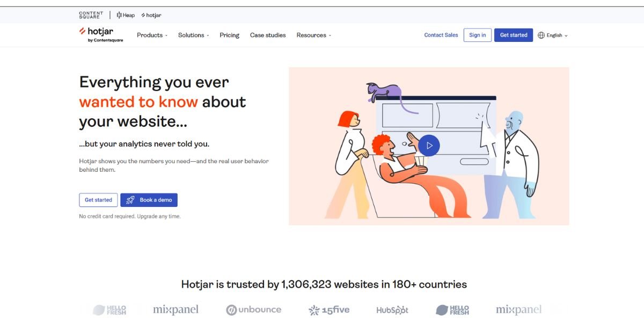The width and height of the screenshot is (644, 333).
Task: Click the Hotjar logo in the navbar
Action: [101, 34]
